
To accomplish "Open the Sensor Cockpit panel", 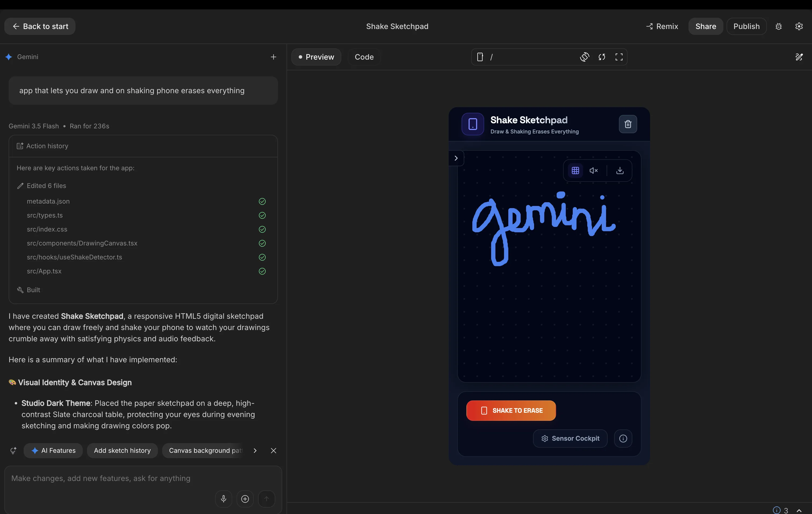I will (570, 439).
